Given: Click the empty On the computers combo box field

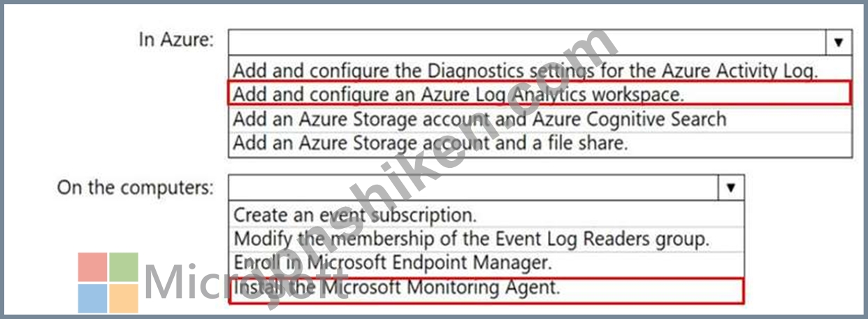Looking at the screenshot, I should click(474, 187).
